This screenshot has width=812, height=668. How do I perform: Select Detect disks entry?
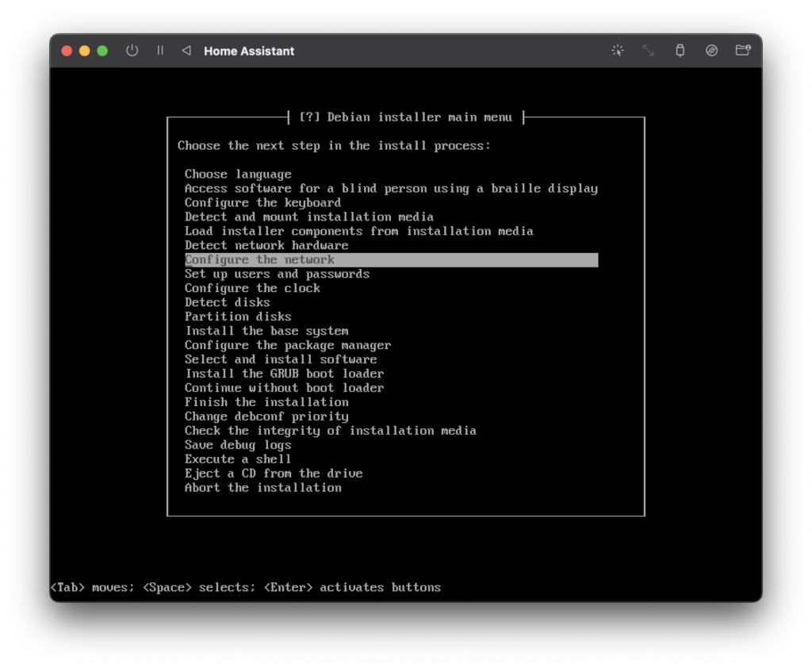click(391, 302)
